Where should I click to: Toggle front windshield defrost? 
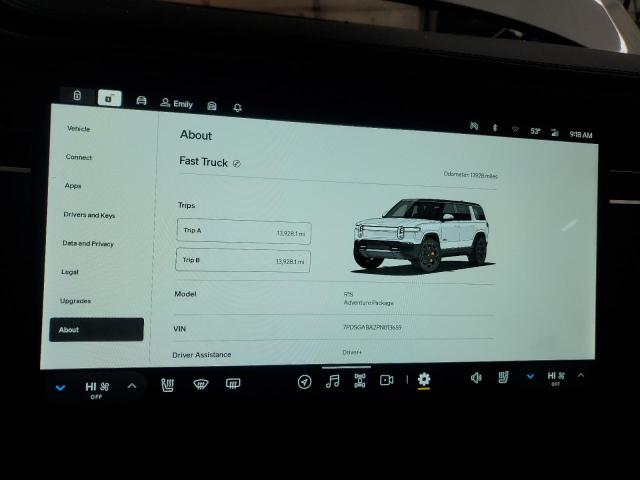pos(200,384)
